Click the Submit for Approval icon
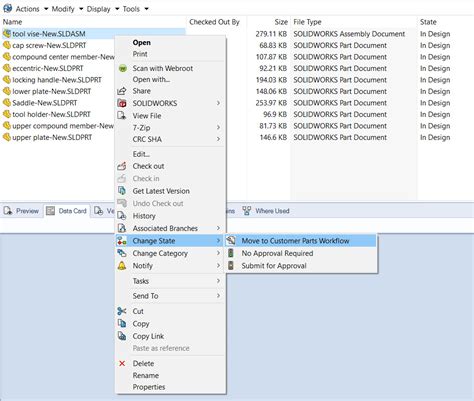The image size is (474, 401). tap(231, 266)
